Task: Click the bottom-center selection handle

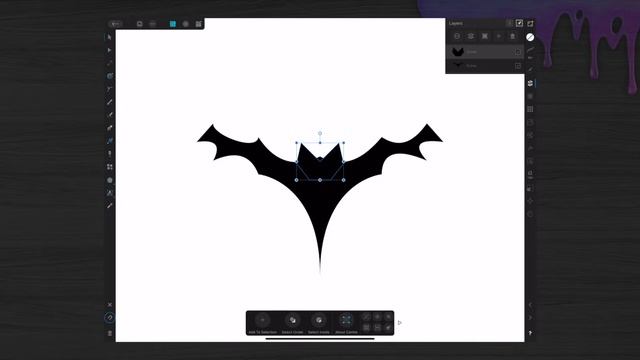Action: pos(320,180)
